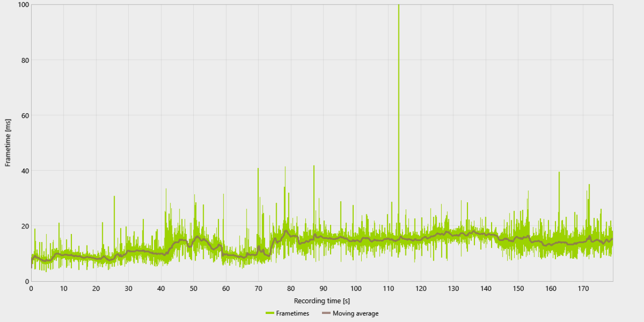The image size is (644, 322).
Task: Click the 100 label on the y-axis
Action: pyautogui.click(x=23, y=5)
